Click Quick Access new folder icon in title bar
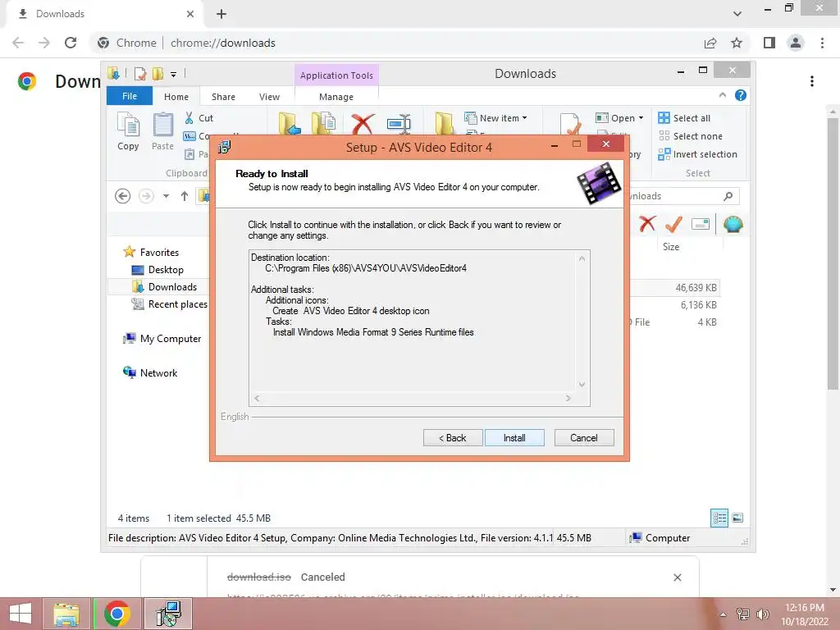The image size is (840, 630). pyautogui.click(x=157, y=74)
